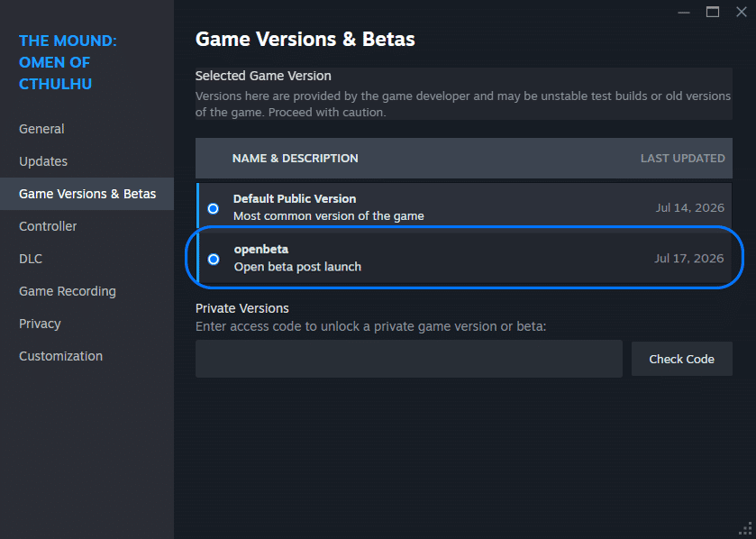Click the LAST UPDATED column header
This screenshot has height=539, width=756.
pos(683,159)
